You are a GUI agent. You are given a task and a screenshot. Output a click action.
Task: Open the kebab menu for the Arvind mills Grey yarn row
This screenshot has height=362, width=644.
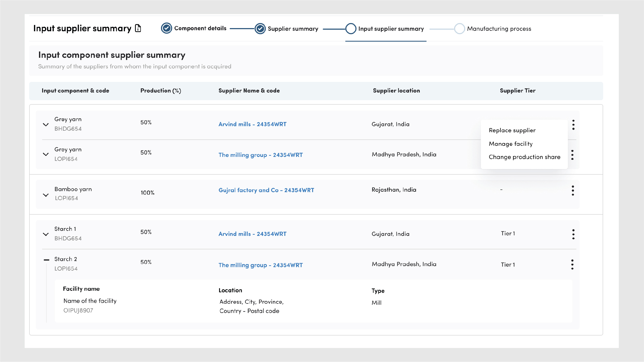pyautogui.click(x=573, y=125)
